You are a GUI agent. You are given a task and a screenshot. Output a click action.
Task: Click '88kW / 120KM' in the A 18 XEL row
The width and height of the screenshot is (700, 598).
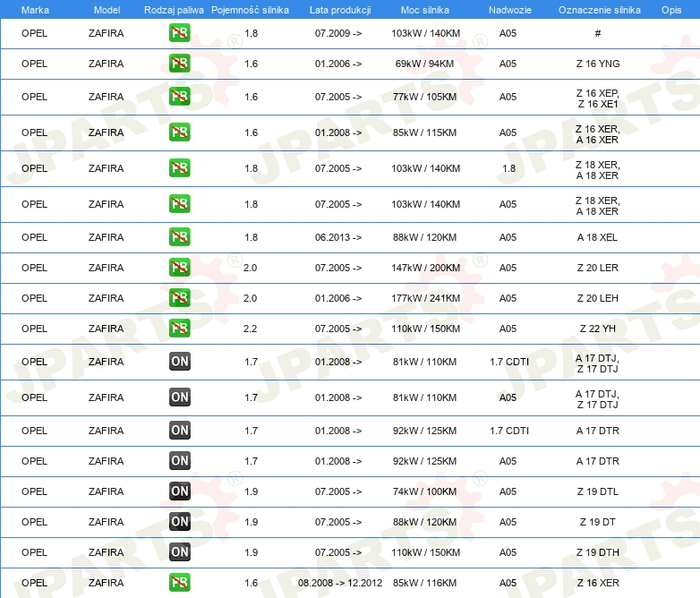click(424, 237)
